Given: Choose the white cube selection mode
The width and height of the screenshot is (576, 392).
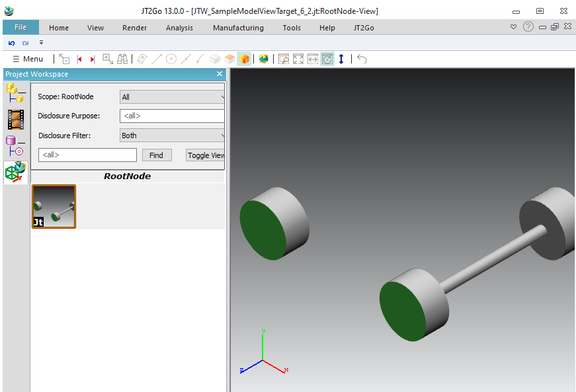Looking at the screenshot, I should tap(215, 59).
